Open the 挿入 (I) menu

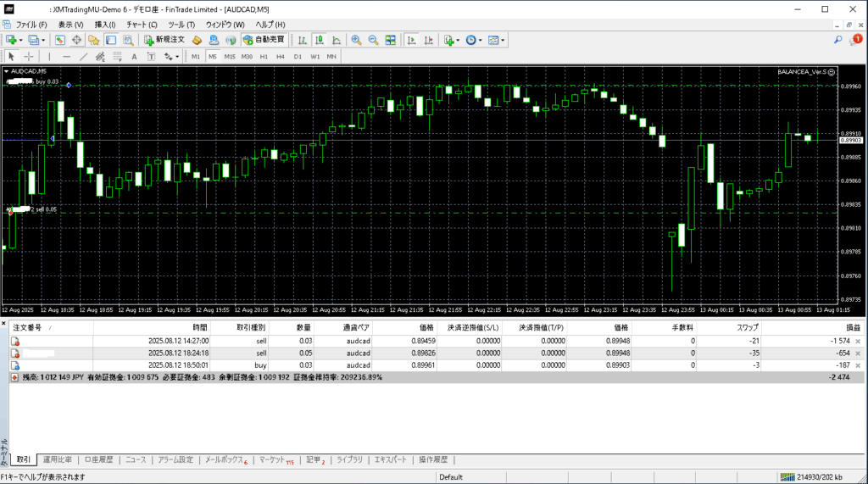[104, 25]
